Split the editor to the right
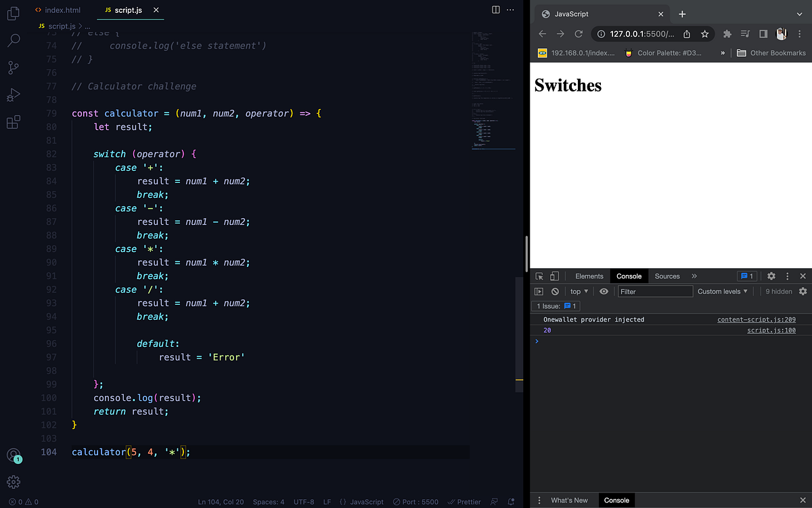 coord(495,10)
